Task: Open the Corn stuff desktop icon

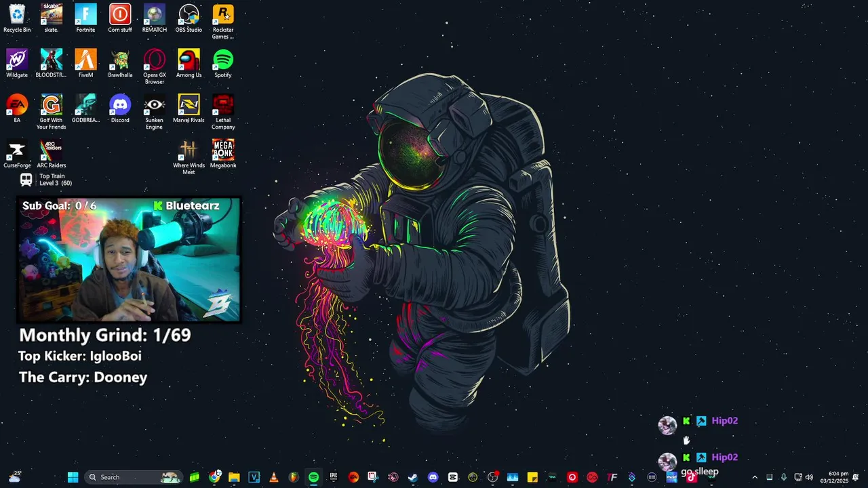Action: pyautogui.click(x=120, y=18)
